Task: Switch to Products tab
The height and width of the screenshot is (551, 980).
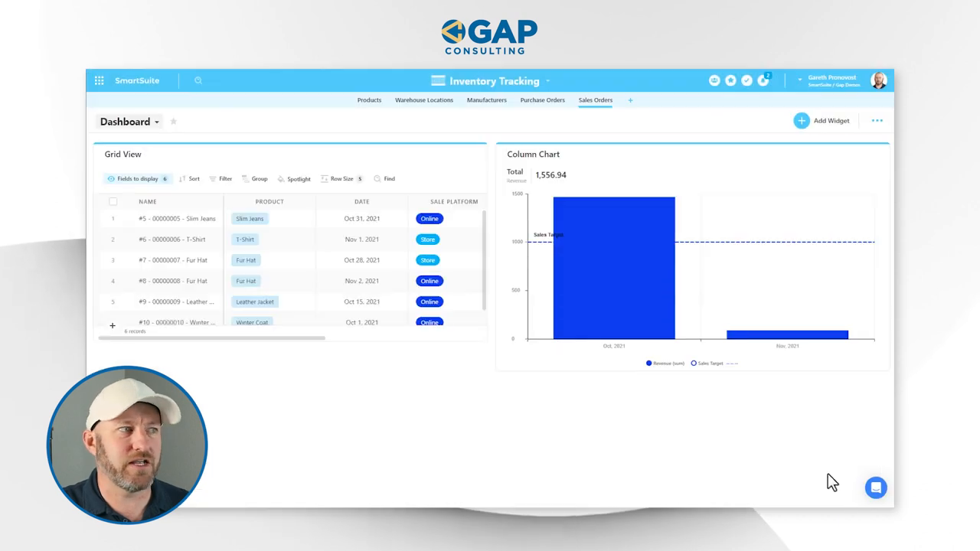Action: [x=369, y=100]
